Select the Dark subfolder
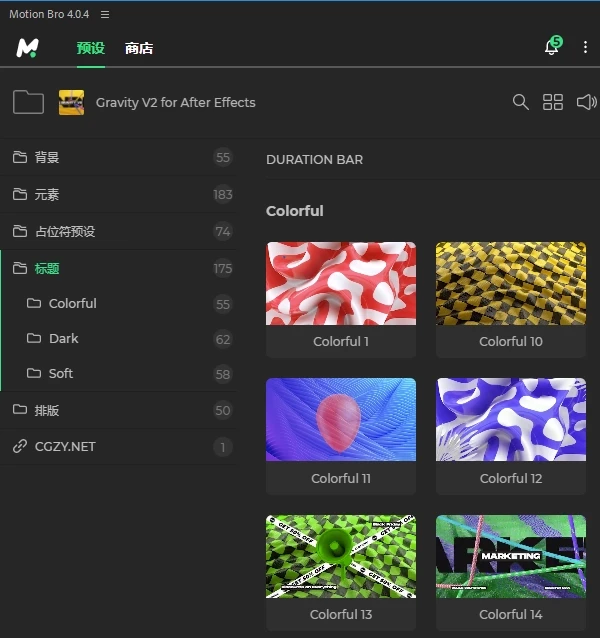Viewport: 600px width, 638px height. click(x=63, y=338)
